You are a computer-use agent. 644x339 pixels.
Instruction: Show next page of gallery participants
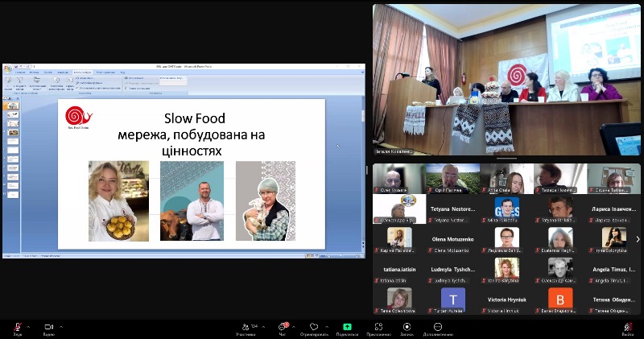pos(638,239)
